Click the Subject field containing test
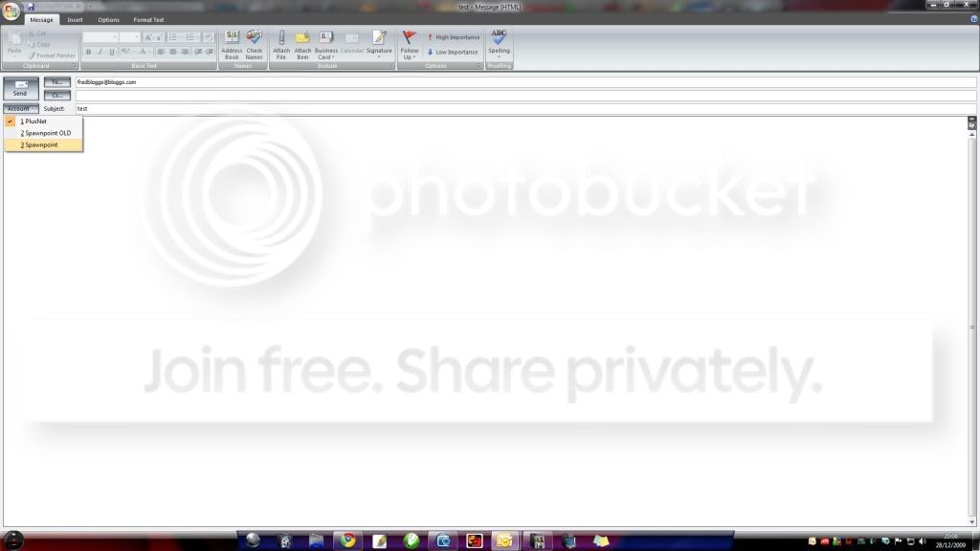 525,109
